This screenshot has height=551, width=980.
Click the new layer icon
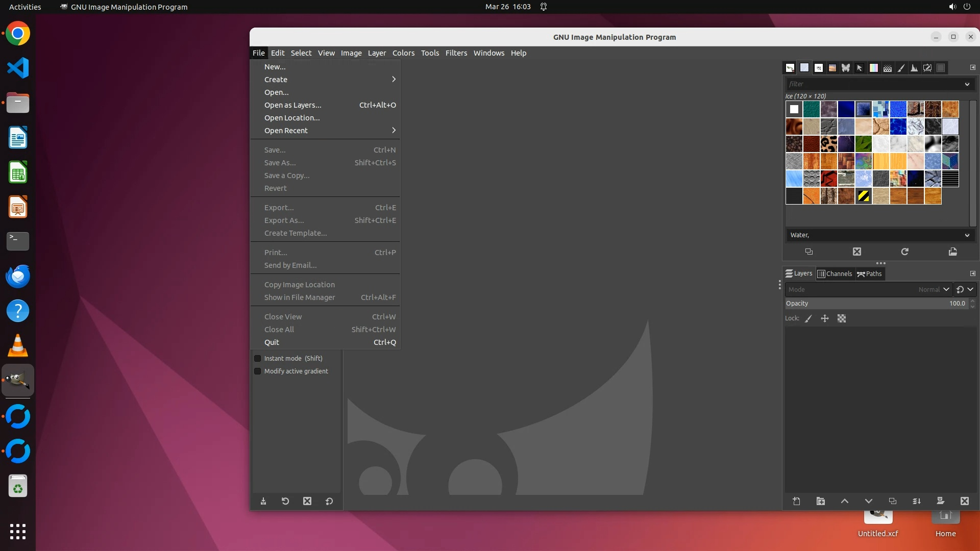point(796,501)
